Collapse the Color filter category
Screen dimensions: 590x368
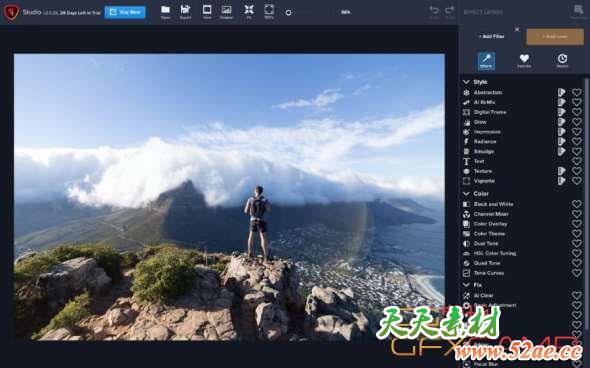(x=466, y=193)
